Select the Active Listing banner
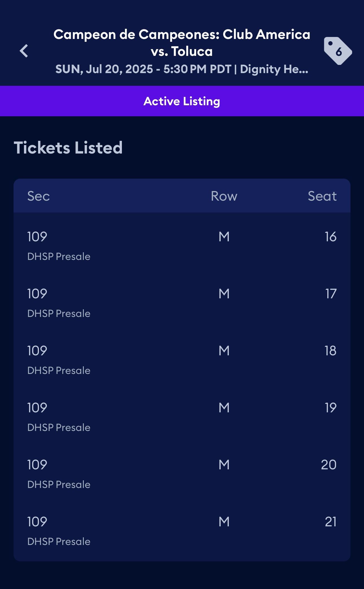364x589 pixels. [182, 101]
